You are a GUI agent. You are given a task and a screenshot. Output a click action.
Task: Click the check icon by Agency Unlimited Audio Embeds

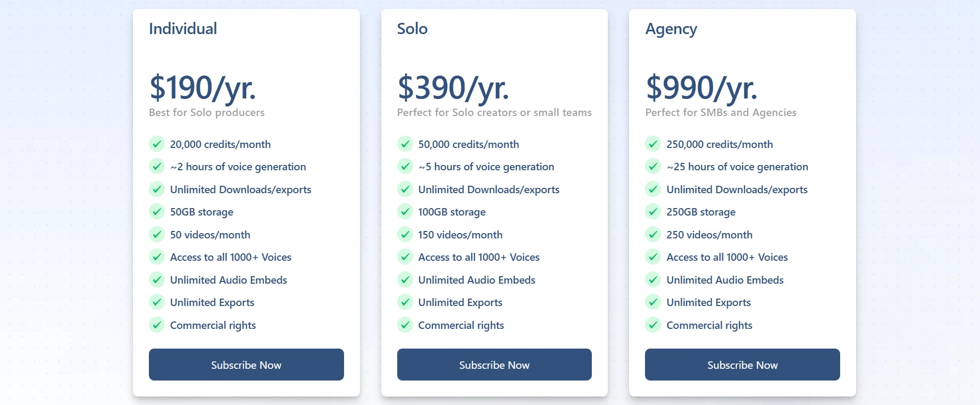(653, 280)
